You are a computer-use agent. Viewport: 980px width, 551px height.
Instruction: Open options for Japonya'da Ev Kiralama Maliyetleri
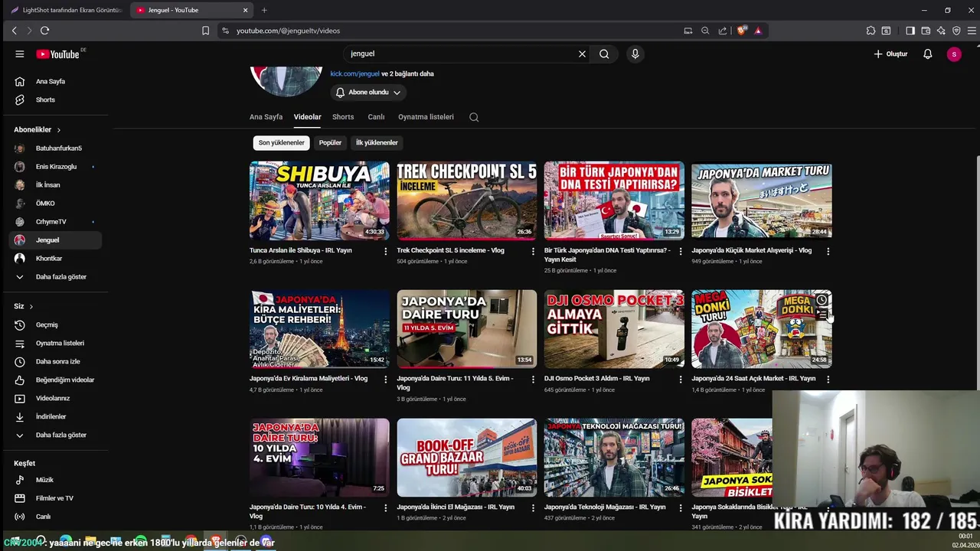tap(386, 379)
